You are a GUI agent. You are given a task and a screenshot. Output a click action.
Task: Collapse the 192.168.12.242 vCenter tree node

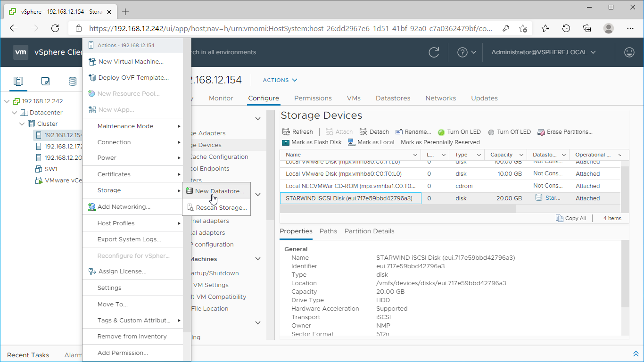pyautogui.click(x=7, y=101)
